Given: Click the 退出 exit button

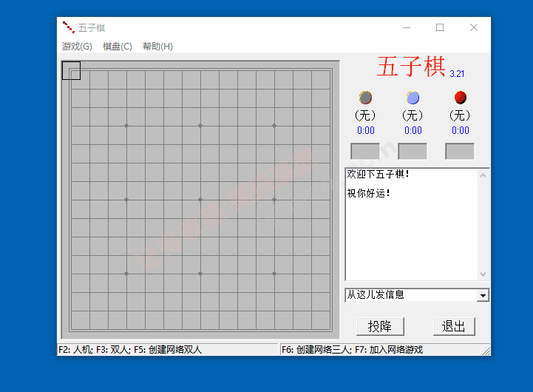Looking at the screenshot, I should [x=454, y=326].
